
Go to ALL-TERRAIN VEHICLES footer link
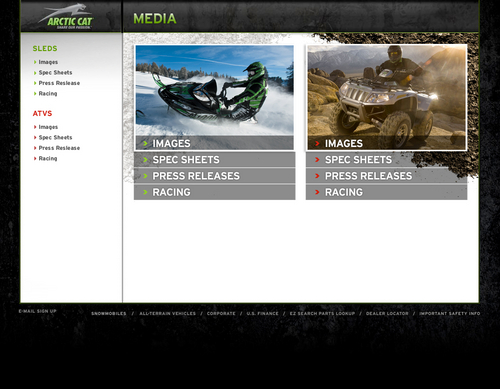[x=168, y=313]
